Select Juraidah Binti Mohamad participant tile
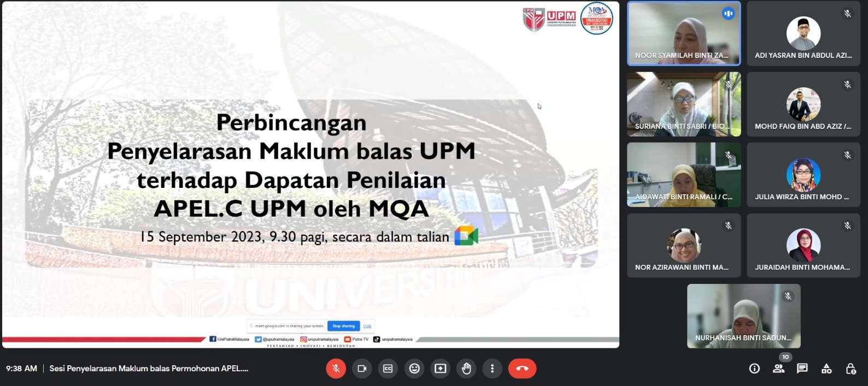This screenshot has width=868, height=386. [804, 246]
